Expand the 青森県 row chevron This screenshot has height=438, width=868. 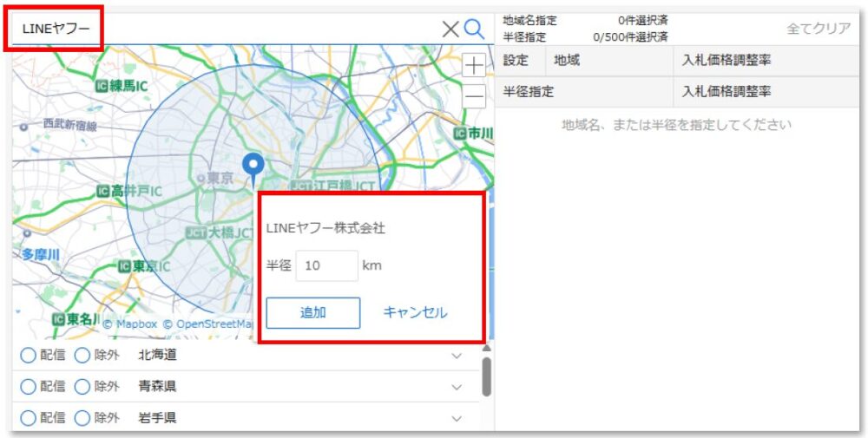coord(457,387)
